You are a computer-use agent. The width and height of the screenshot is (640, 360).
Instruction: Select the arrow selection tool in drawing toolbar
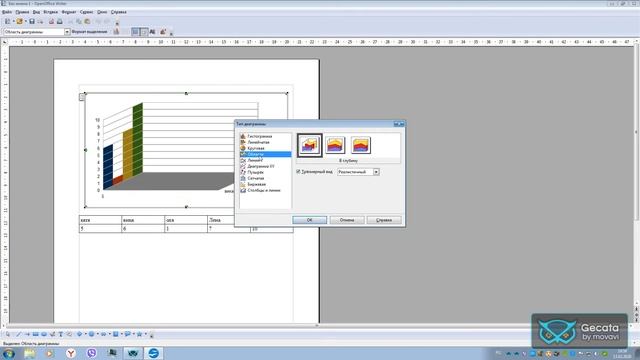pos(7,334)
